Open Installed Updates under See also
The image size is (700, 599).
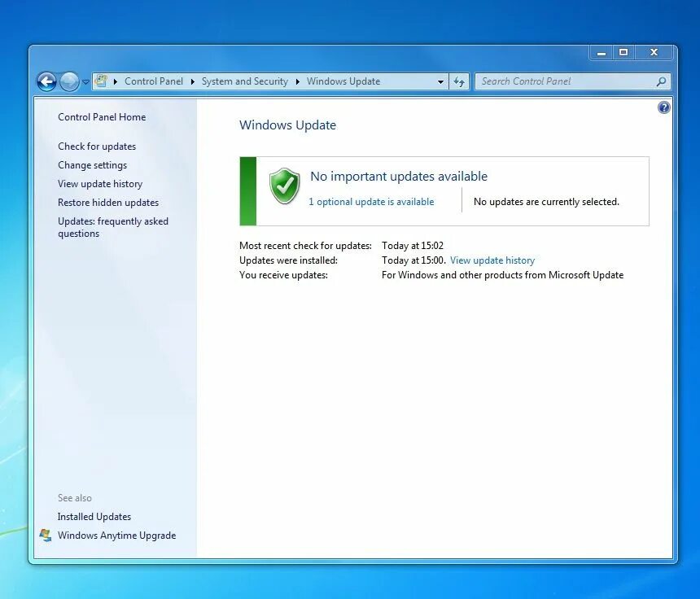point(94,517)
